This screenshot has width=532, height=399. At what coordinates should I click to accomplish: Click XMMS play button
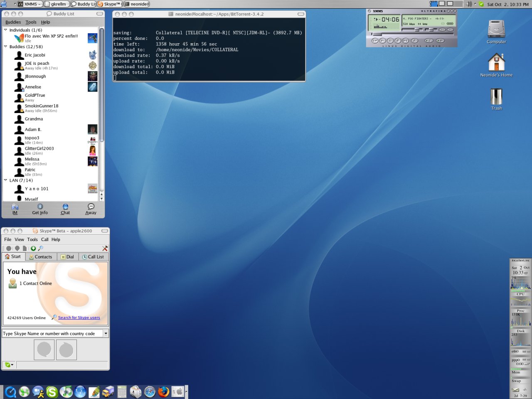(x=383, y=41)
